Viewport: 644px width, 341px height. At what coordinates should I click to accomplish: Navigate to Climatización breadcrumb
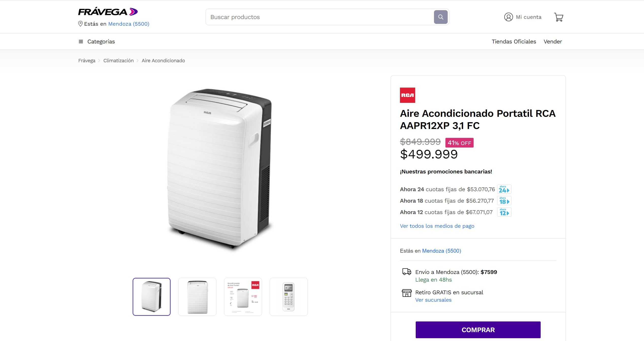tap(118, 60)
